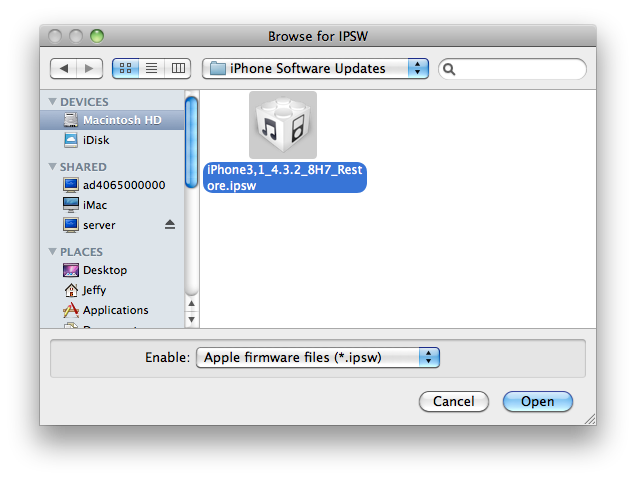The image size is (636, 480).
Task: Eject the server shared volume
Action: (170, 225)
